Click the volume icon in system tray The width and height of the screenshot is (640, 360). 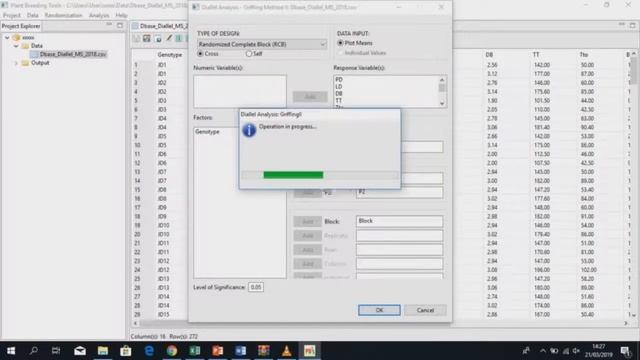(x=576, y=351)
